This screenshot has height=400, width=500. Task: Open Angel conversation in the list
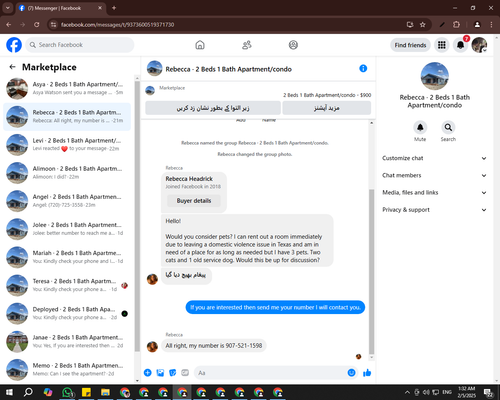67,201
